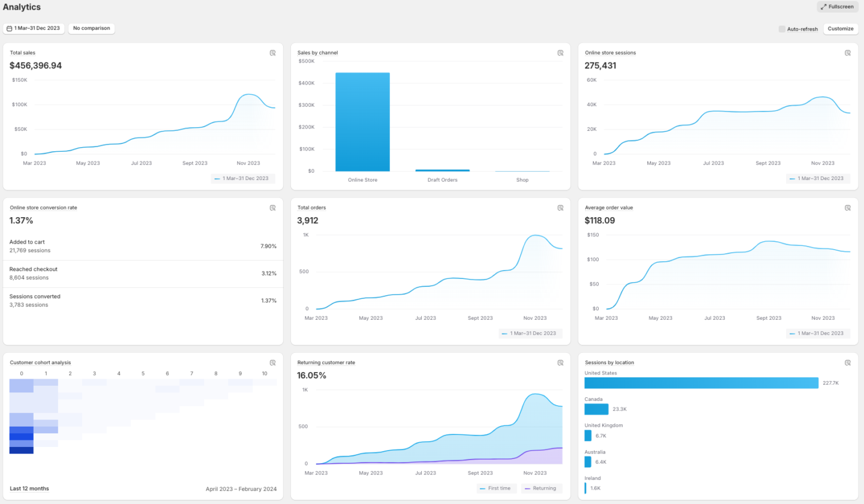The height and width of the screenshot is (504, 864).
Task: Open Online store conversion rate title link
Action: click(43, 208)
